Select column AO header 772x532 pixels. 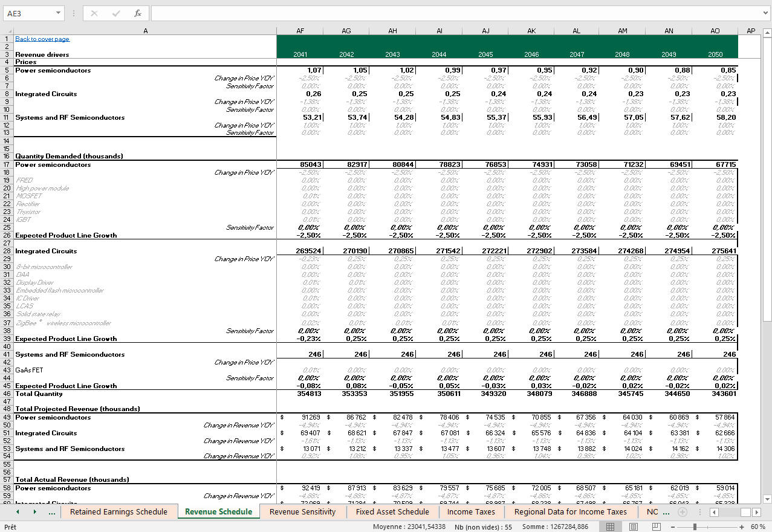pyautogui.click(x=715, y=31)
